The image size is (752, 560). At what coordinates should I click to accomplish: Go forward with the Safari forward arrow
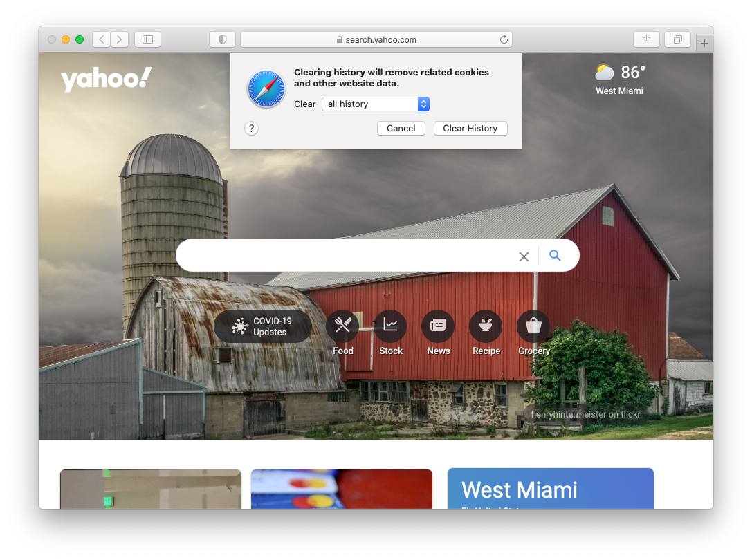pyautogui.click(x=120, y=39)
